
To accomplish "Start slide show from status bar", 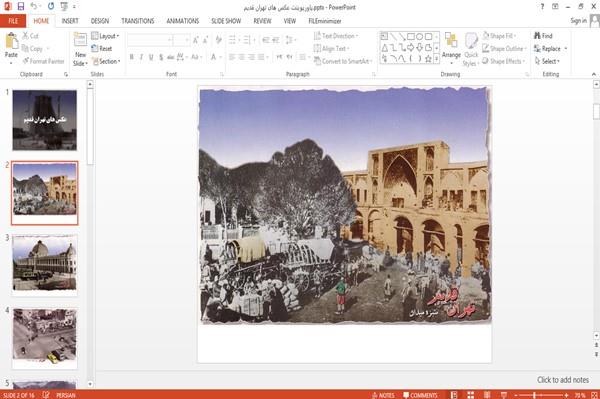I will coord(504,395).
